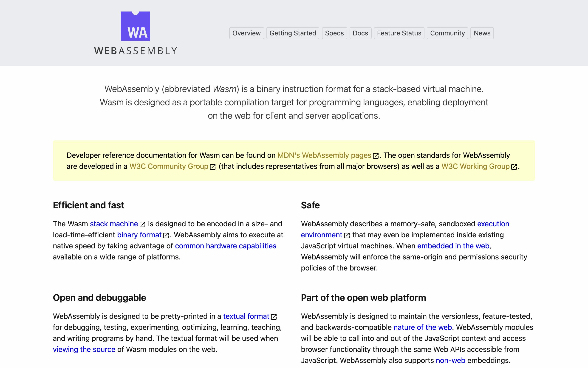Viewport: 588px width, 368px height.
Task: Open the Docs nav item
Action: [x=360, y=33]
